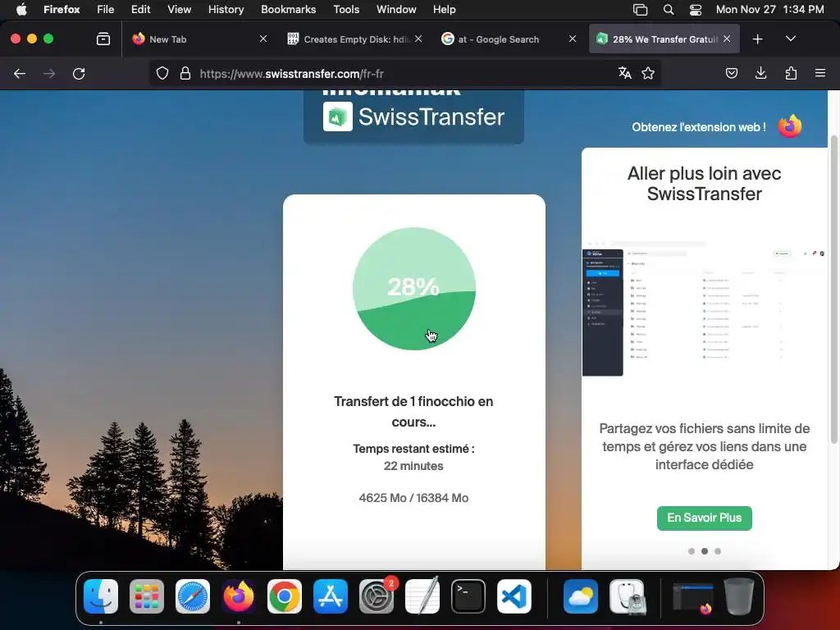Switch to at - Google Search tab
This screenshot has width=840, height=630.
point(509,39)
